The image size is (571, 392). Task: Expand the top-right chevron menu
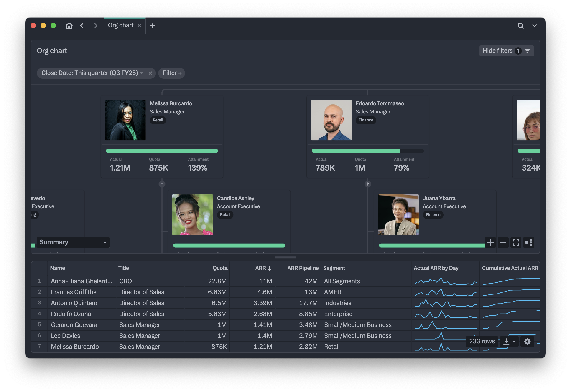[534, 25]
